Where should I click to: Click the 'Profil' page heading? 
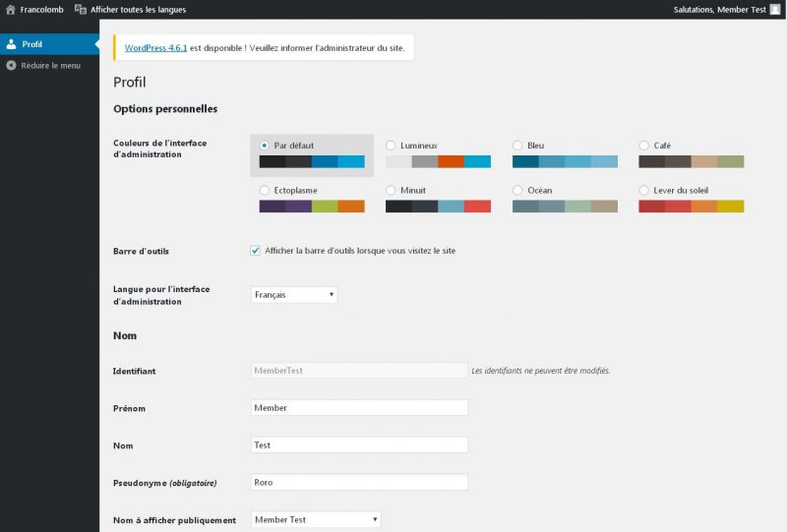click(x=130, y=82)
